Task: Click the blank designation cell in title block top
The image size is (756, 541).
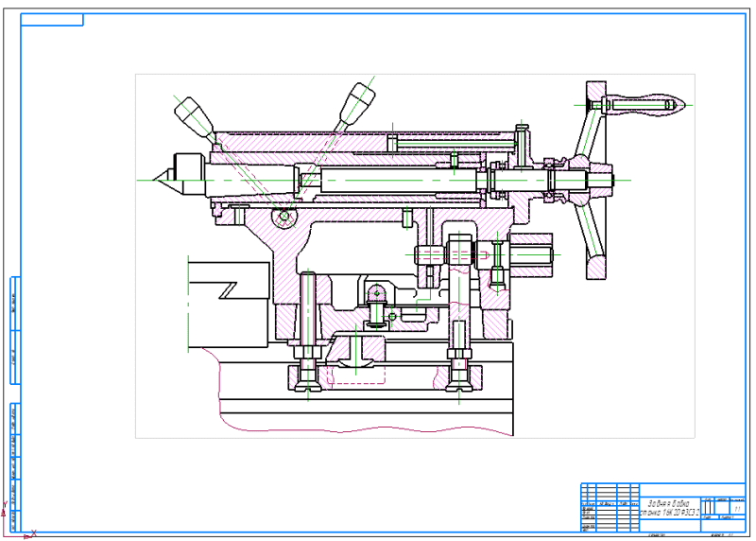Action: click(x=693, y=490)
